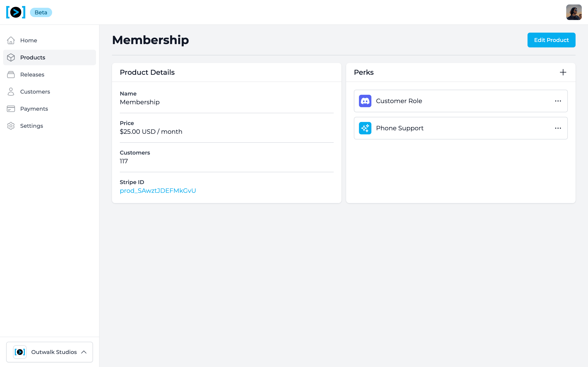Viewport: 588px width, 367px height.
Task: Open the Stripe ID prod_SAwztJDEFMkGvU link
Action: [x=158, y=191]
